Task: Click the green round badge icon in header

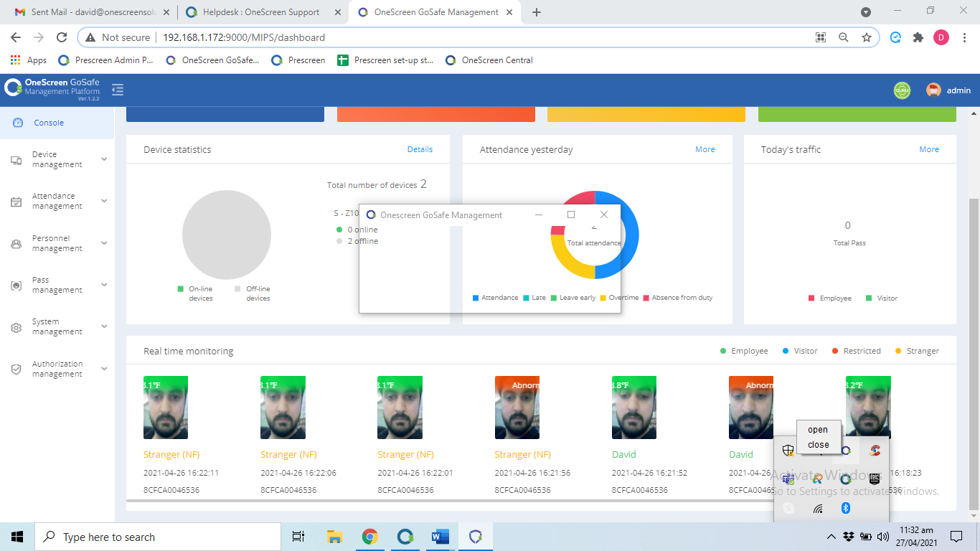Action: click(902, 90)
